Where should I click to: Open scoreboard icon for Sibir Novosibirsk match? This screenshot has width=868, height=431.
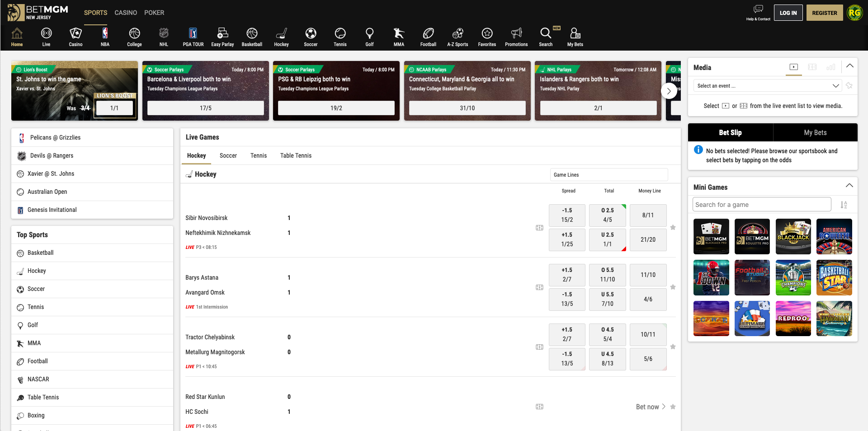coord(539,228)
